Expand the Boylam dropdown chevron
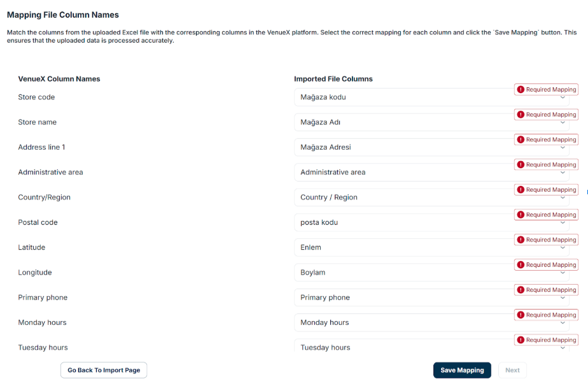588x386 pixels. [563, 273]
